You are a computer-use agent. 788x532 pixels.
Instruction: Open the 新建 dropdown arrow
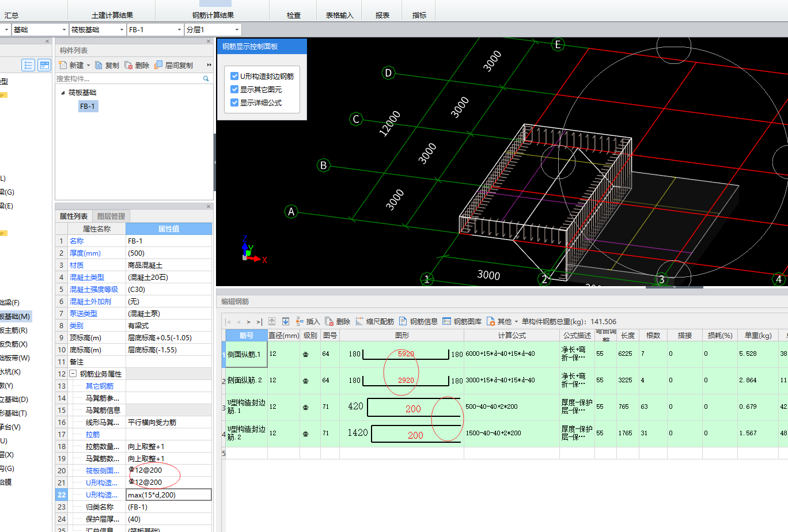(x=88, y=66)
